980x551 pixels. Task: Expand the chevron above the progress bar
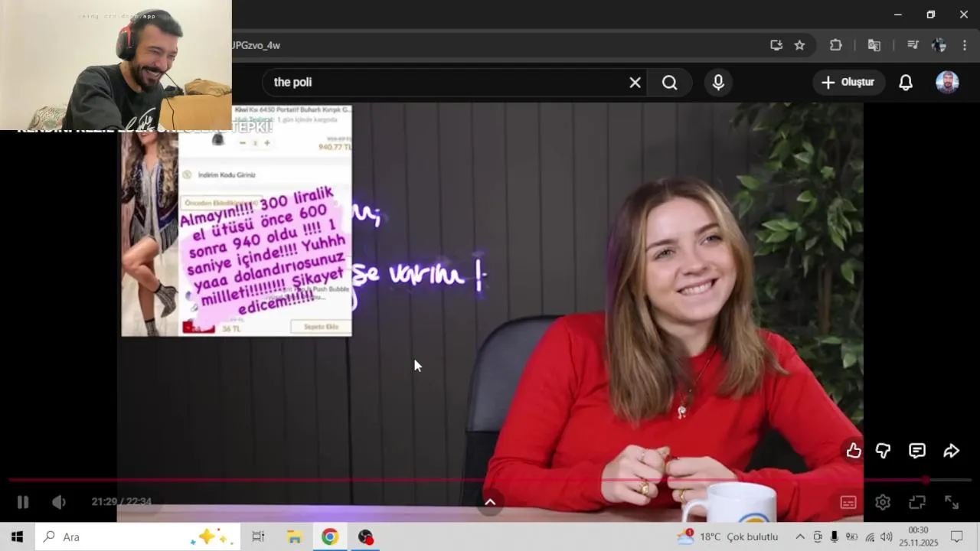coord(490,502)
